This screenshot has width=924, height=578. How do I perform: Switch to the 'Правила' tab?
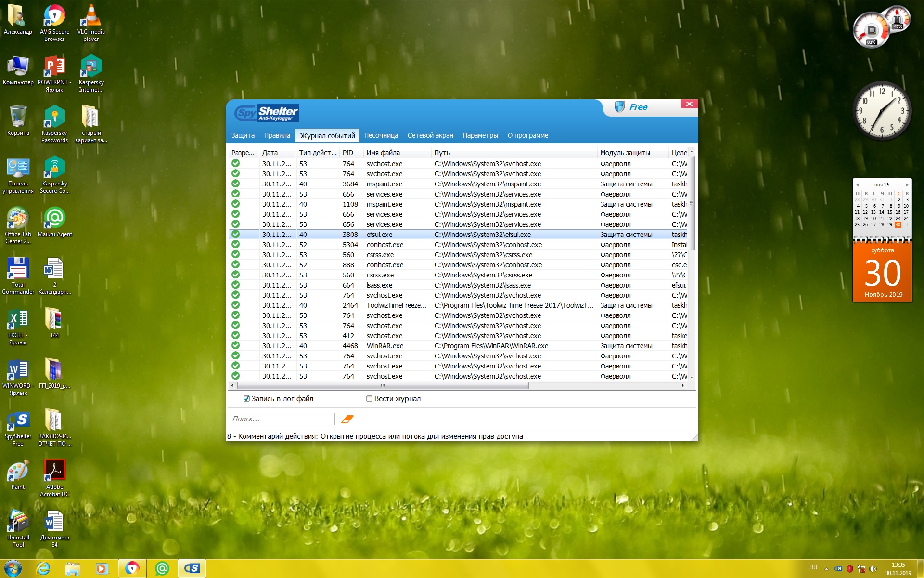[277, 135]
